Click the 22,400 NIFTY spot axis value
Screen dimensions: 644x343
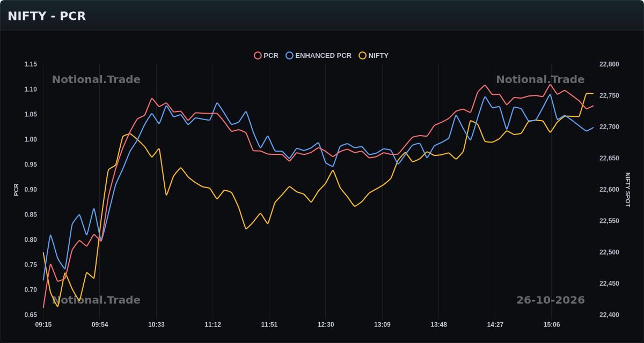point(609,315)
